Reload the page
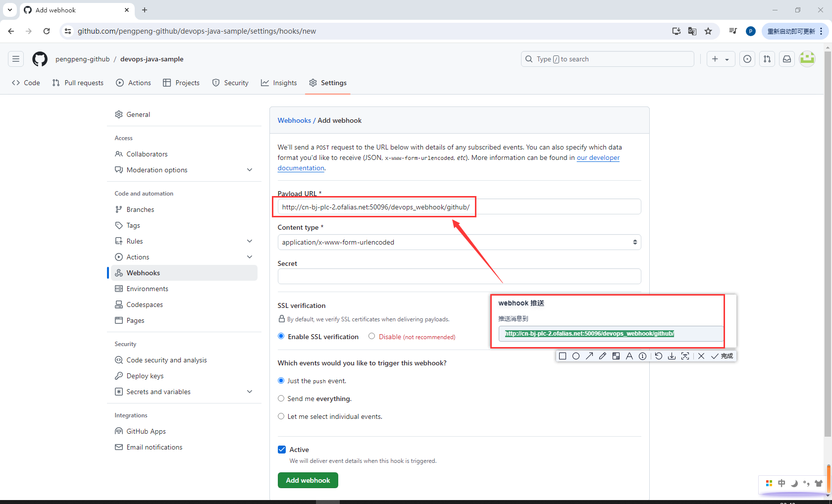This screenshot has height=504, width=832. (x=47, y=31)
